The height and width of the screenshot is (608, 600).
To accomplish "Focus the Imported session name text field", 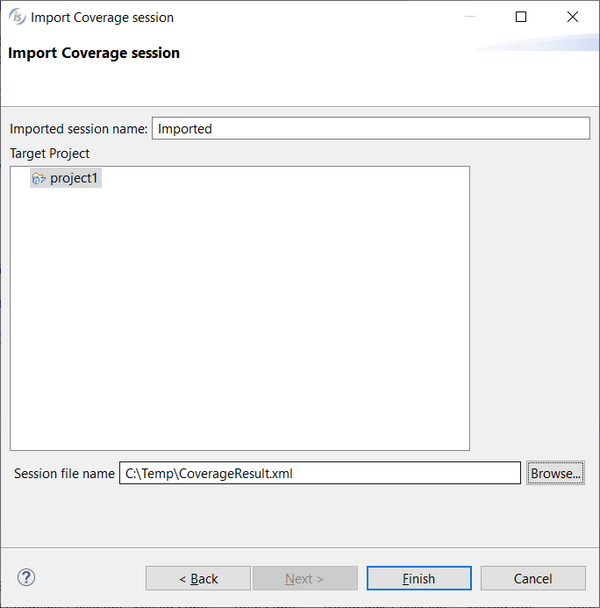I will click(371, 128).
